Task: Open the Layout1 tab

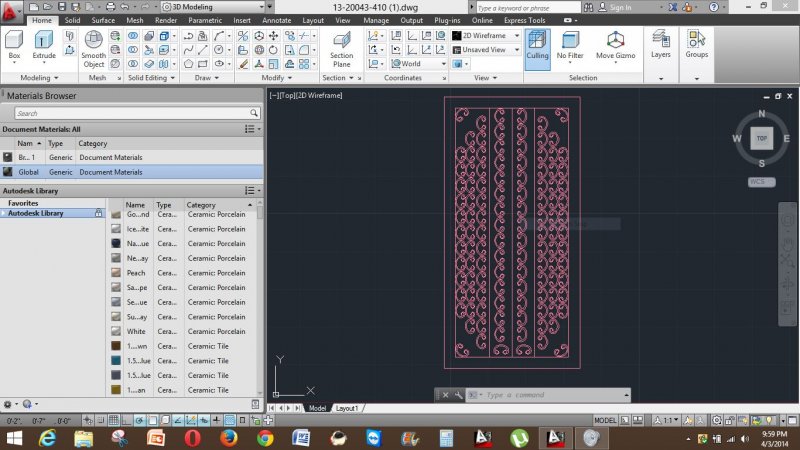Action: 346,408
